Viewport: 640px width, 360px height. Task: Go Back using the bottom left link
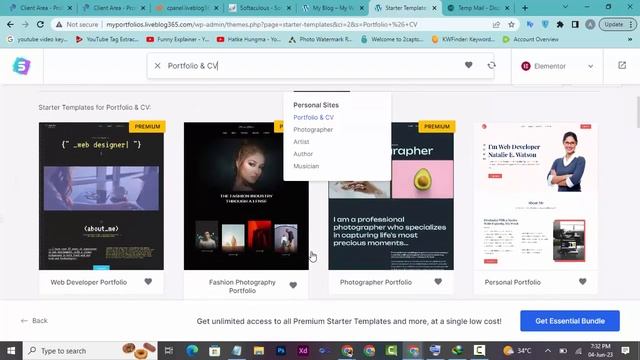click(34, 321)
